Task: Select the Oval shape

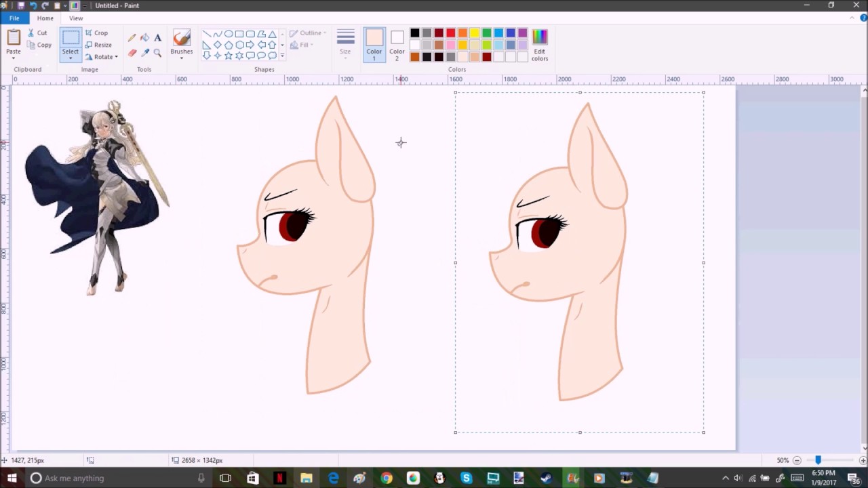Action: coord(229,34)
